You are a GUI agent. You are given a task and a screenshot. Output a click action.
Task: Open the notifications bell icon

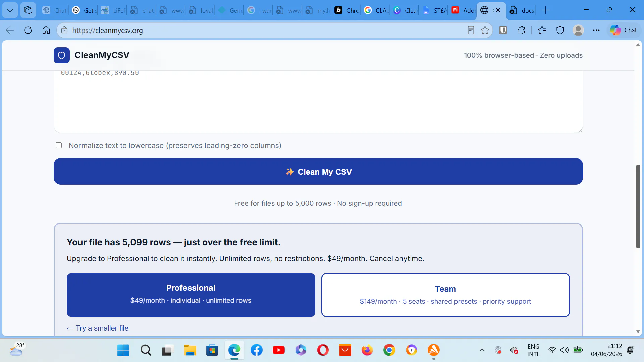(630, 350)
